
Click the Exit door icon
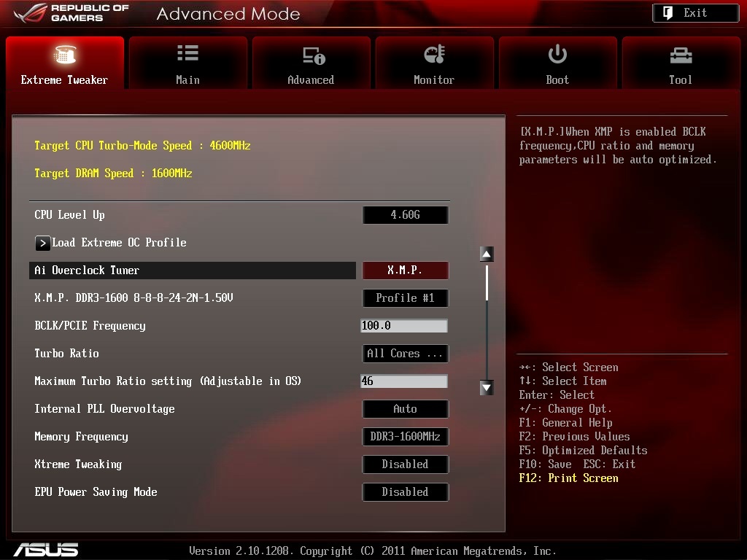pyautogui.click(x=668, y=13)
